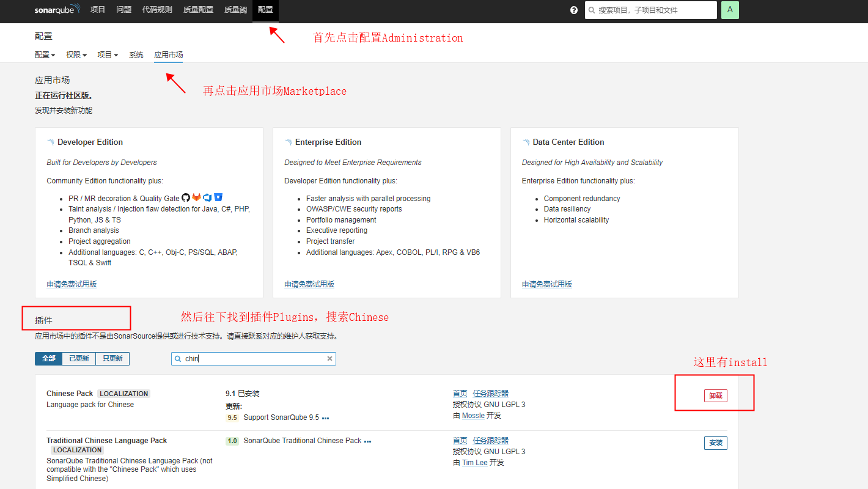Screen dimensions: 868x489
Task: Click the magnifier icon in the top search bar
Action: [x=592, y=10]
